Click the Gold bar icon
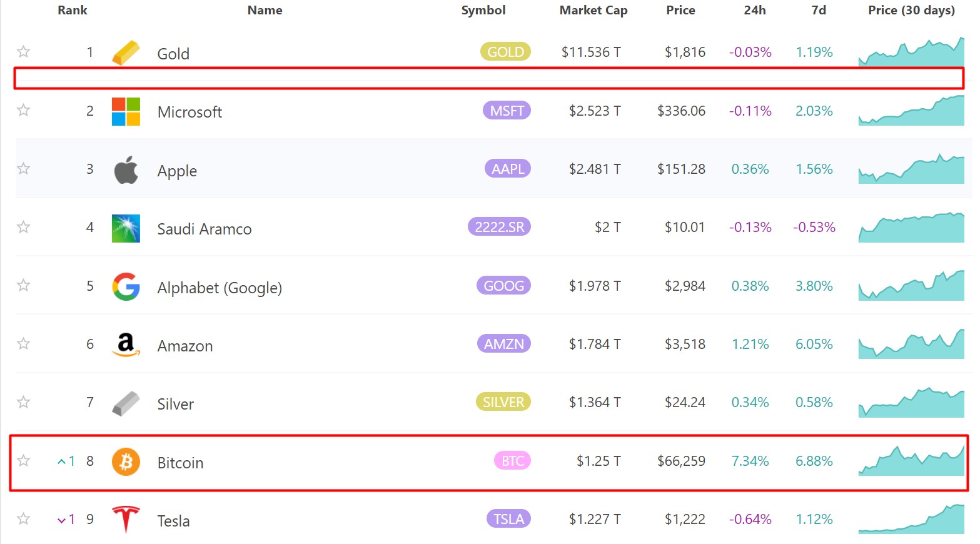 coord(126,53)
